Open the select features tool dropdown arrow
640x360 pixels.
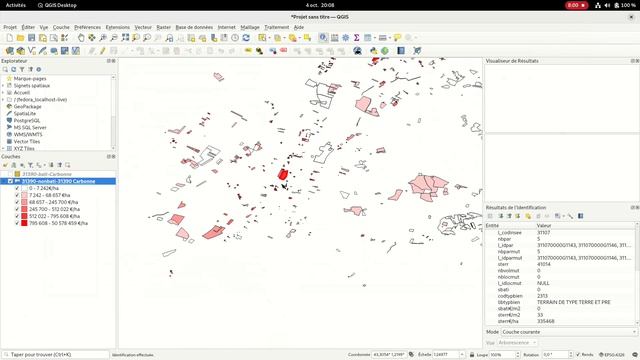[269, 38]
